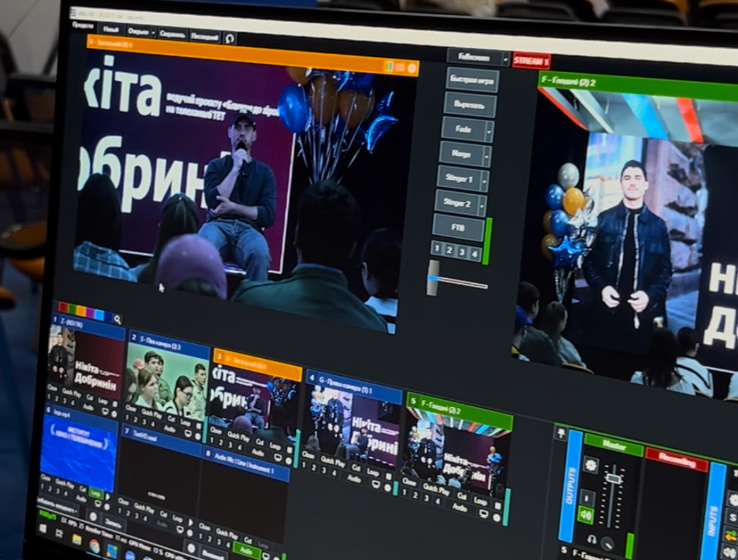
Task: Open the preview window settings gear icon
Action: coord(413,68)
